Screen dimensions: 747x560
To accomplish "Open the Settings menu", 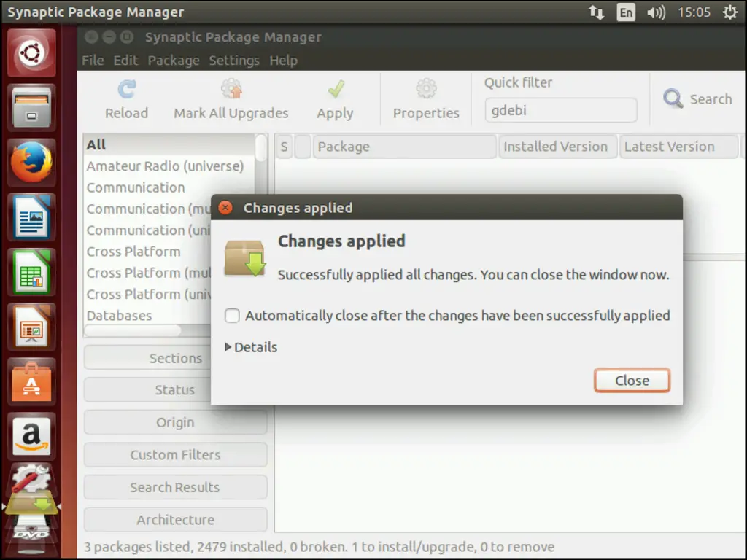I will [234, 61].
